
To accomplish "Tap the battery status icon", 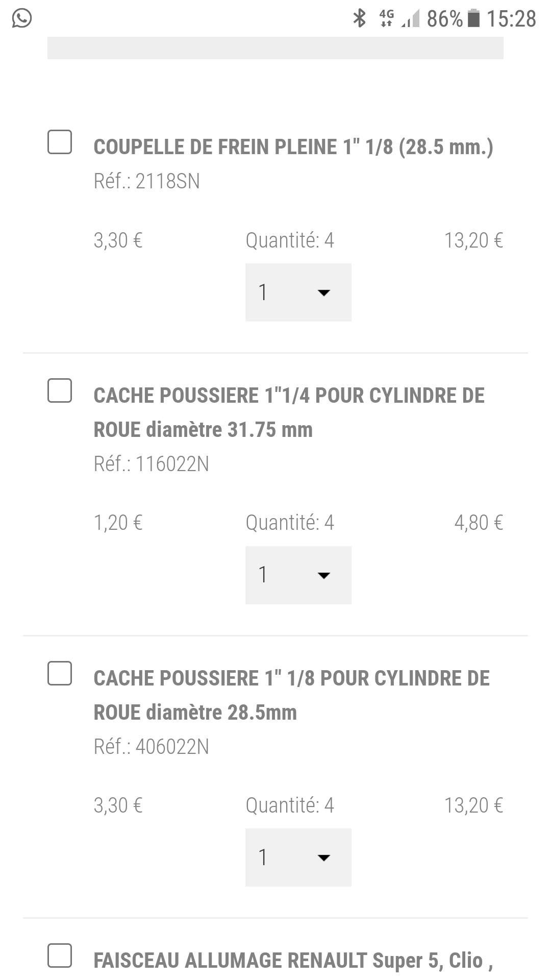I will pyautogui.click(x=474, y=18).
